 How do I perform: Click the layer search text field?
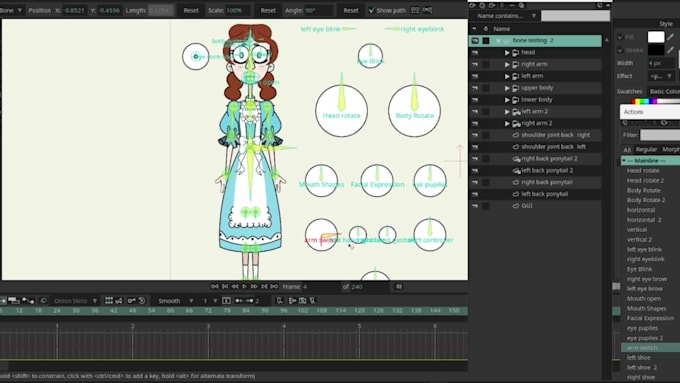click(575, 16)
